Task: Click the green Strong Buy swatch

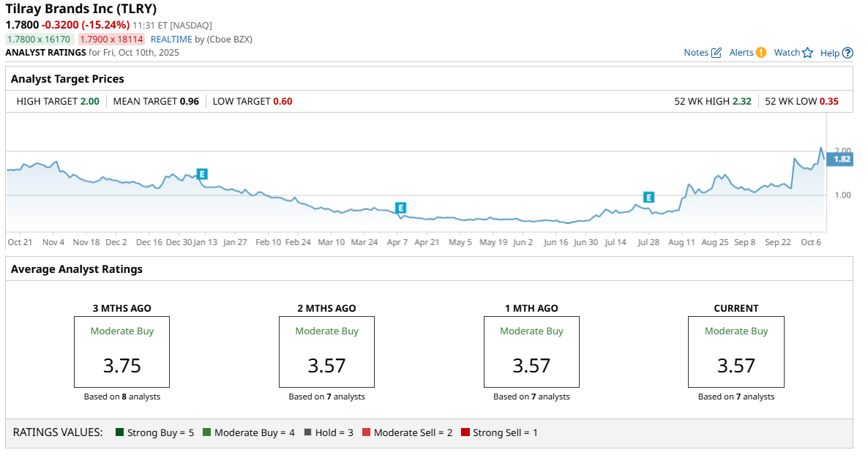Action: click(119, 432)
